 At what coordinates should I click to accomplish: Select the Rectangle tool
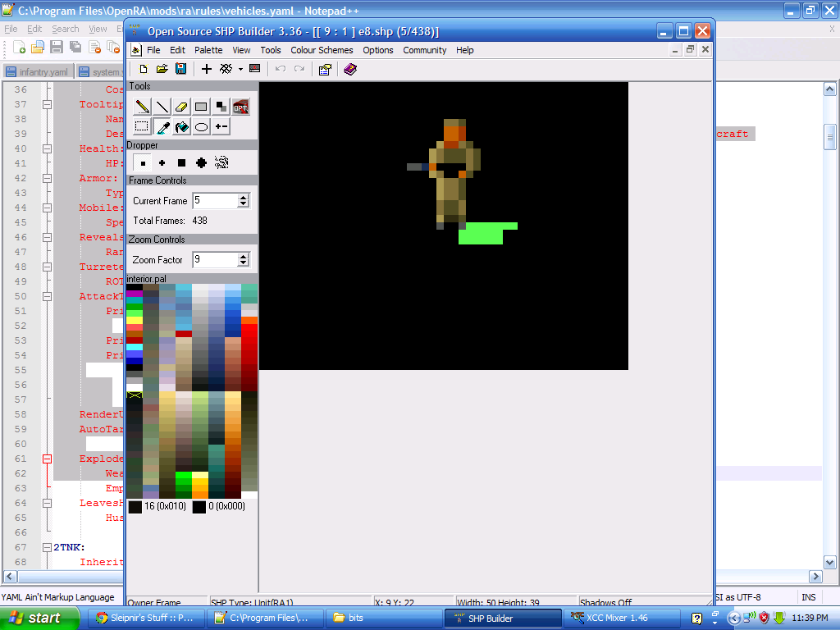click(201, 107)
